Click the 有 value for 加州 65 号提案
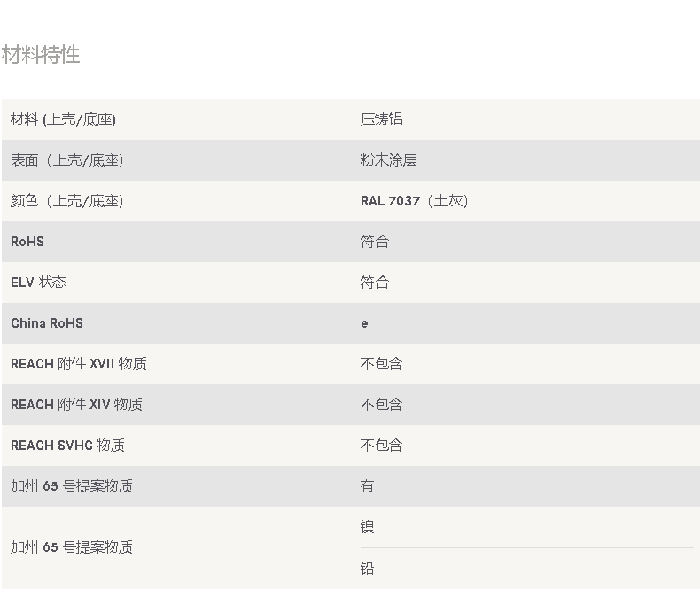This screenshot has height=589, width=700. [367, 486]
